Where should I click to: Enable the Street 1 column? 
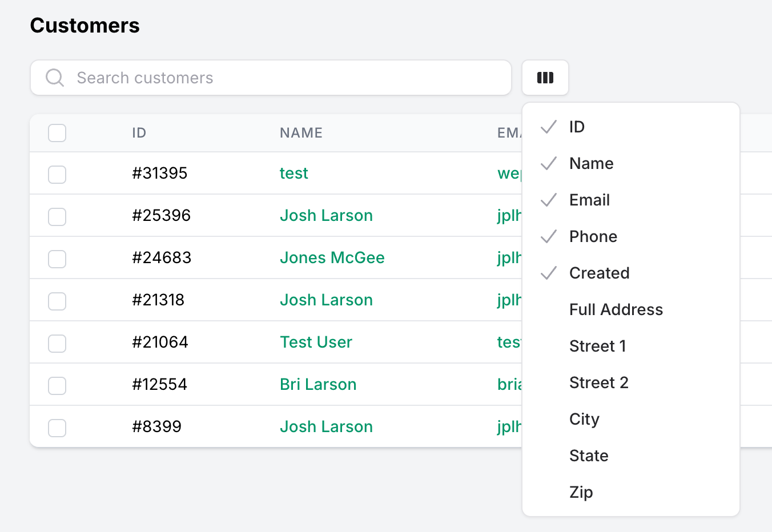[631, 346]
